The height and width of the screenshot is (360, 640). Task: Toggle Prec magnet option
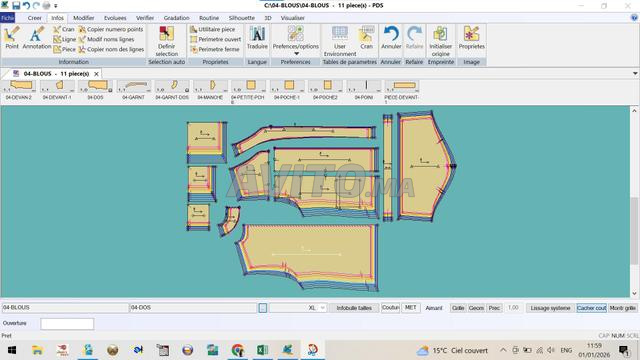pyautogui.click(x=494, y=308)
